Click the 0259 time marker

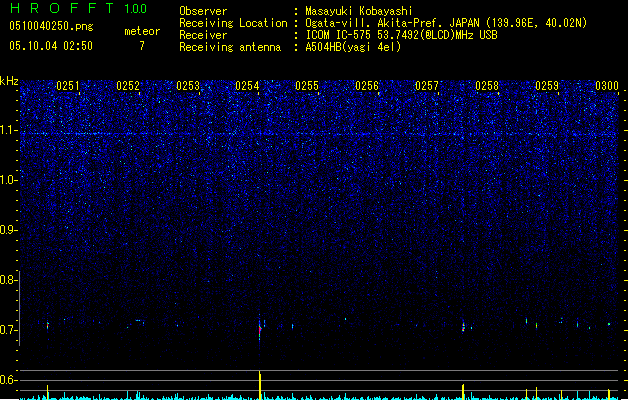tap(547, 85)
